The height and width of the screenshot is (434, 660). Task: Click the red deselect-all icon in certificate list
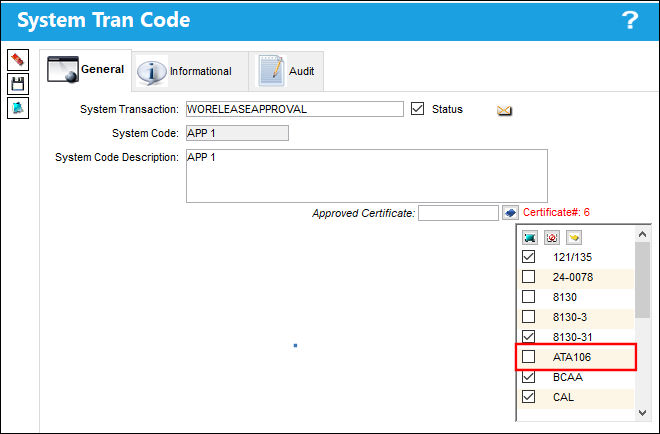(552, 237)
